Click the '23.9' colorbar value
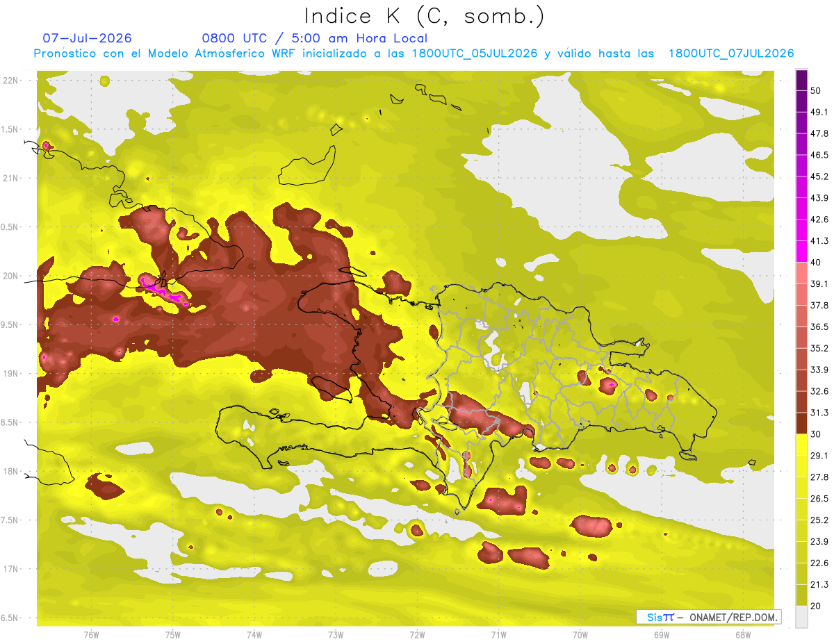834x644 pixels. (819, 541)
